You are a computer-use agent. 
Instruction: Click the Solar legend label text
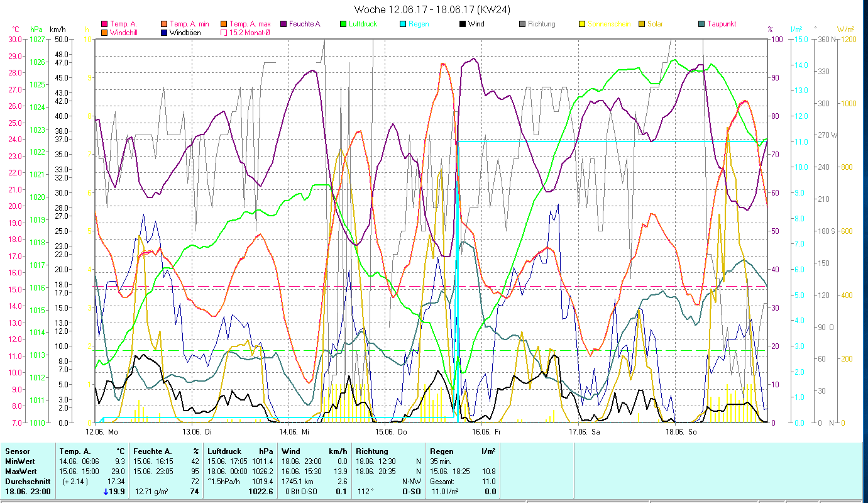(655, 25)
